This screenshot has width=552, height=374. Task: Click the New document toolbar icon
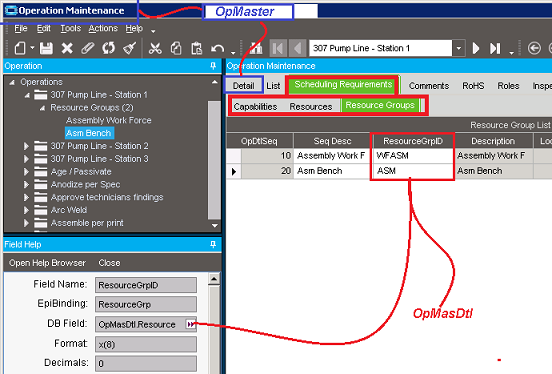pos(20,48)
